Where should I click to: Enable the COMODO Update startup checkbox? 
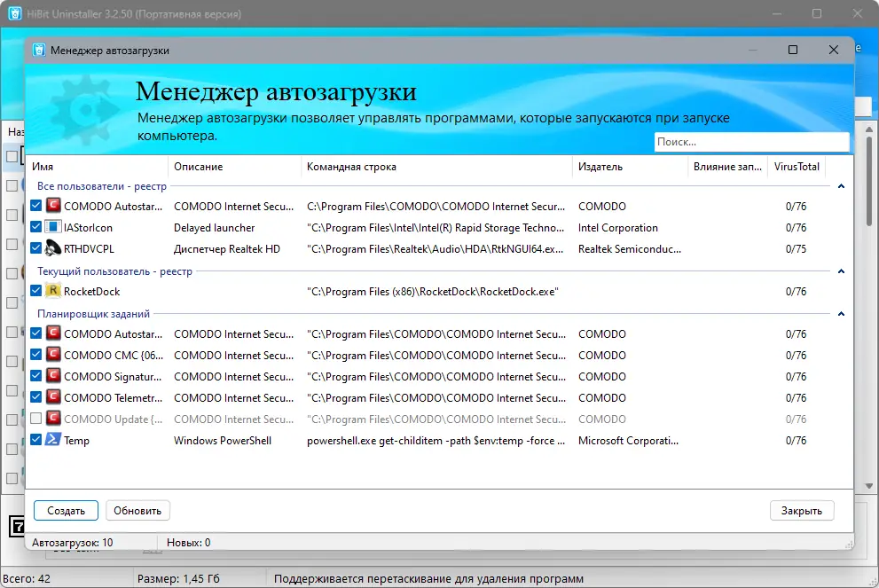pos(35,418)
